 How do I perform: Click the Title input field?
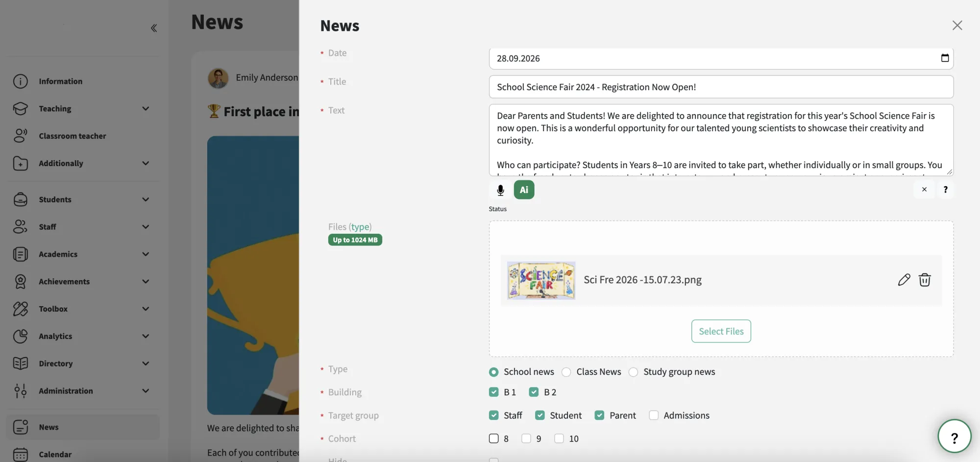pos(721,87)
